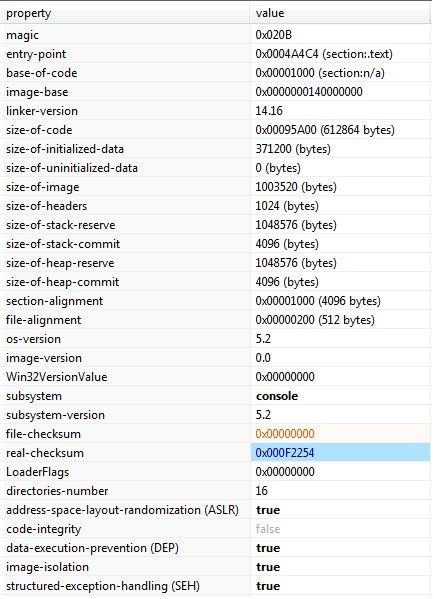Screen dimensions: 434x599
Task: Select the linker-version value 14.16
Action: point(269,111)
